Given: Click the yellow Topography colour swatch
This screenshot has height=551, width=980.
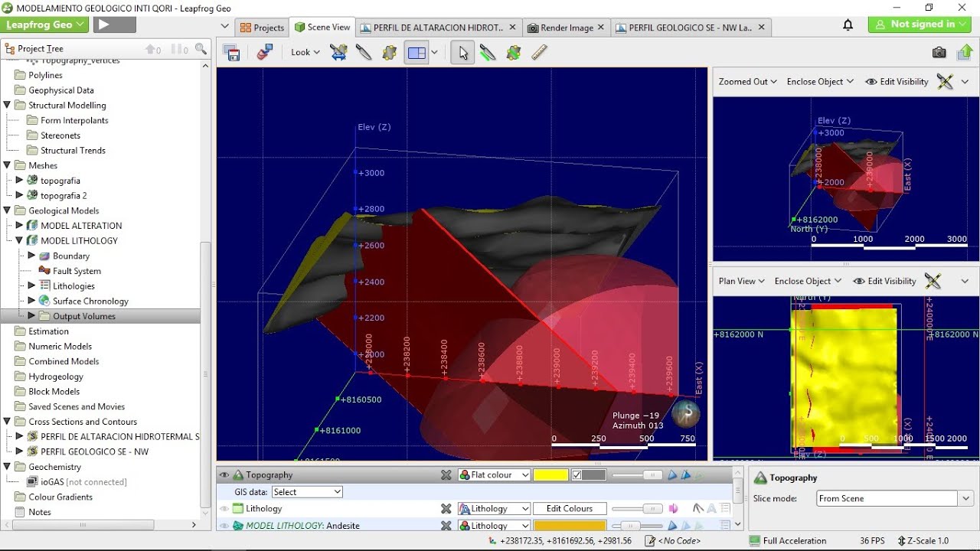Looking at the screenshot, I should [x=550, y=475].
